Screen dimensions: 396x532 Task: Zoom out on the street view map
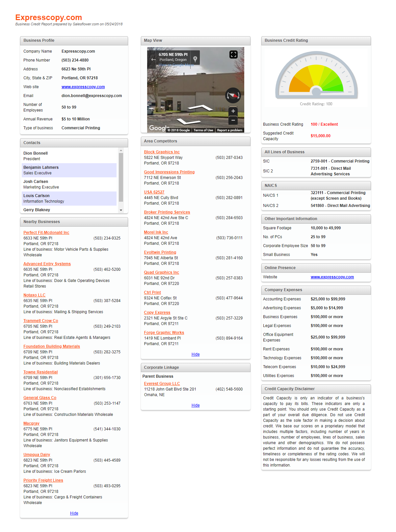click(233, 120)
